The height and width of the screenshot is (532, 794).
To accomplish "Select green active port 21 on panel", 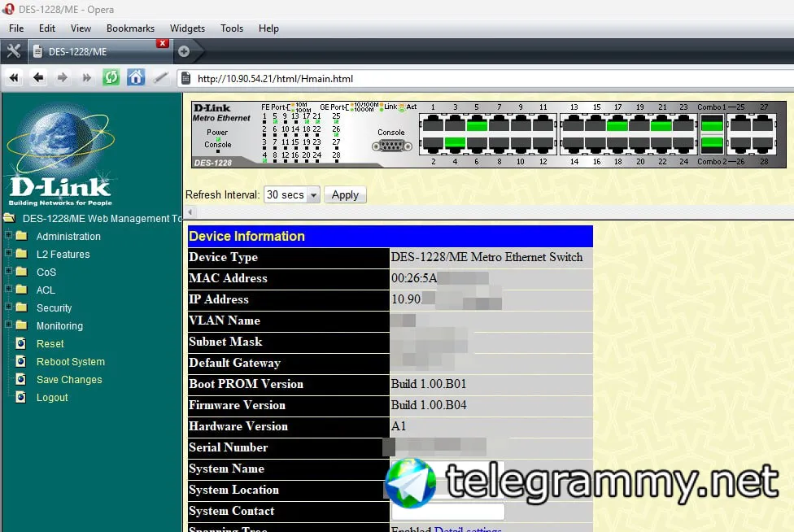I will click(x=661, y=123).
